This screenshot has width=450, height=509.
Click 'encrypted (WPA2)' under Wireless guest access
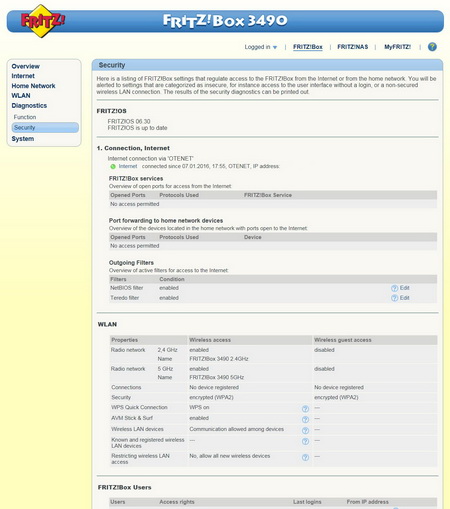(x=336, y=397)
